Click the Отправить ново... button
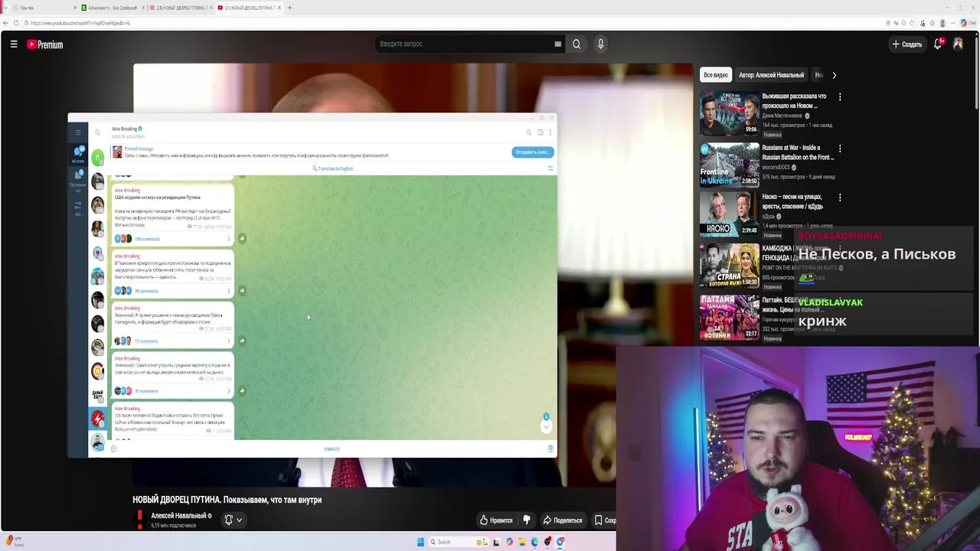 532,152
